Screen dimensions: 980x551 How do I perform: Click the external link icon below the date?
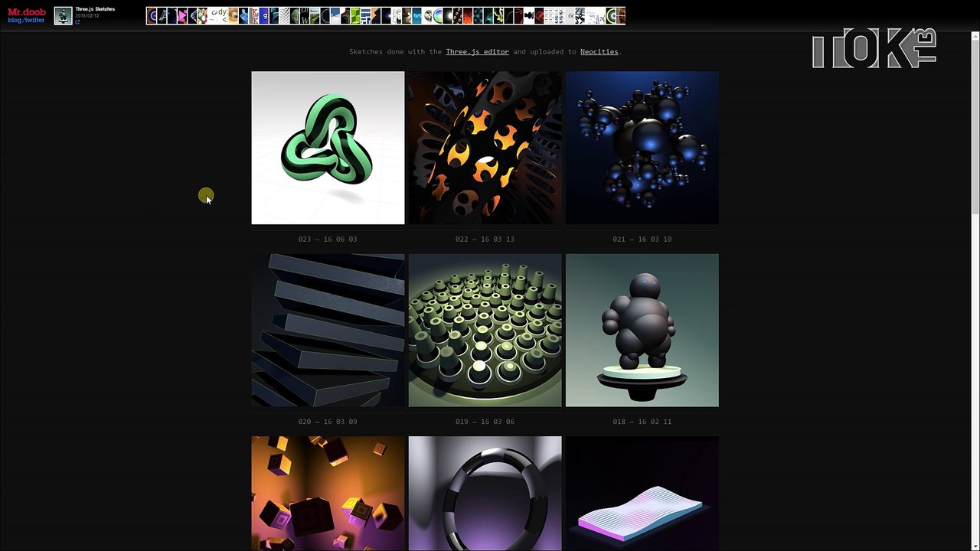(77, 22)
